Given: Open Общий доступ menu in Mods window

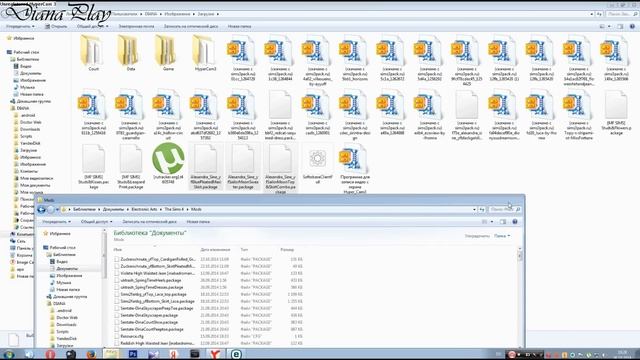Looking at the screenshot, I should 96,222.
